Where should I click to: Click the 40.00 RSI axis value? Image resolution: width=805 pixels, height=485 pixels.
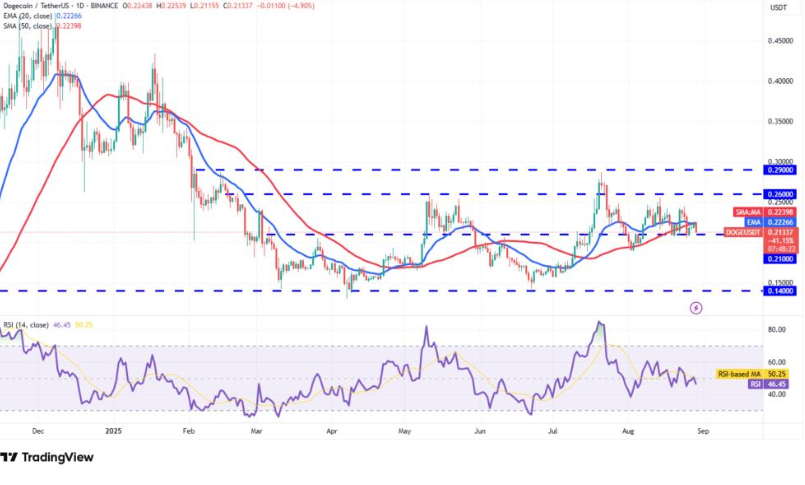coord(776,394)
